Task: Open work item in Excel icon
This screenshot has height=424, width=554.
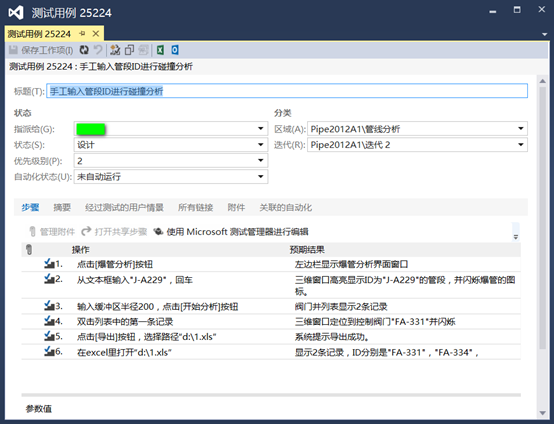Action: click(160, 50)
